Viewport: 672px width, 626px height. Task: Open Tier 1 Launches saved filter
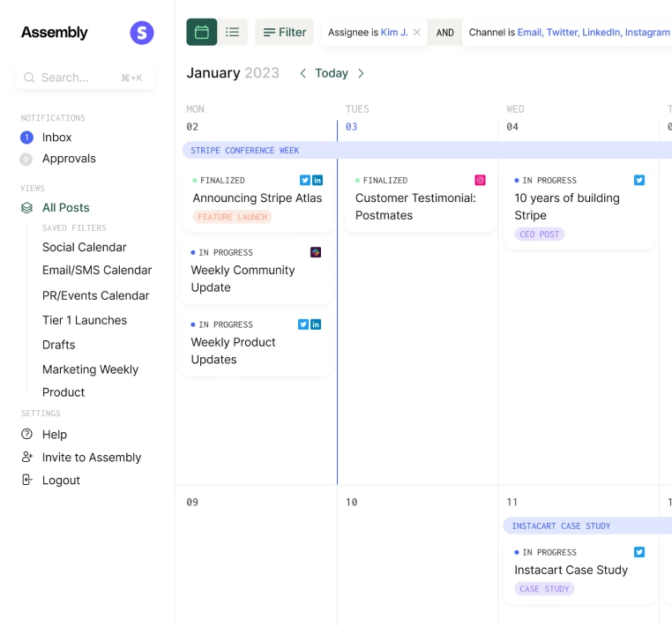coord(85,320)
